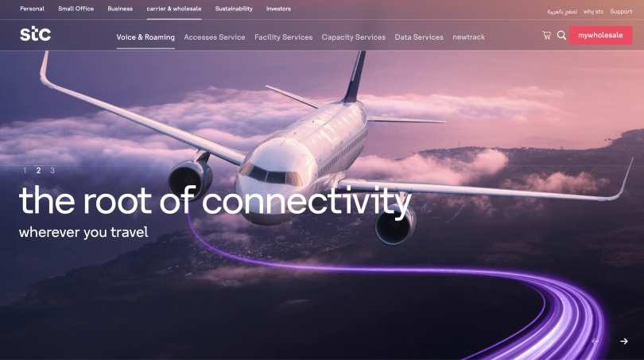This screenshot has width=644, height=360.
Task: Select slide indicator 3
Action: (x=52, y=170)
